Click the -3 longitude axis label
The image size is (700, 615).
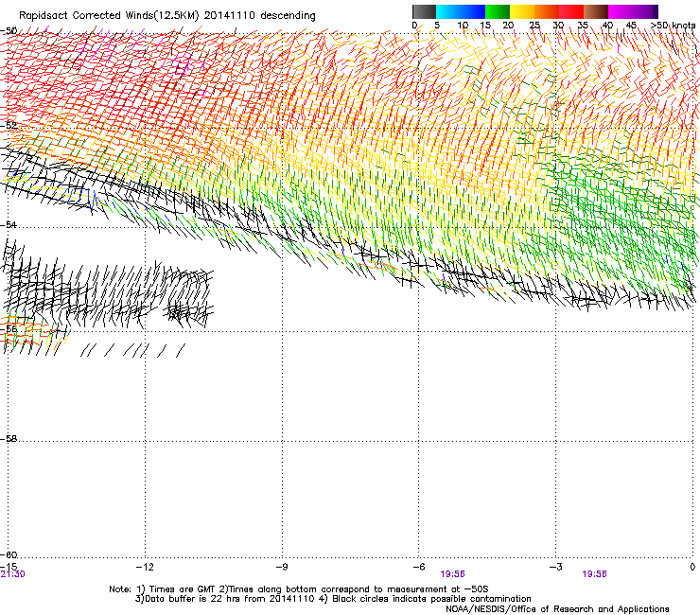coord(556,567)
